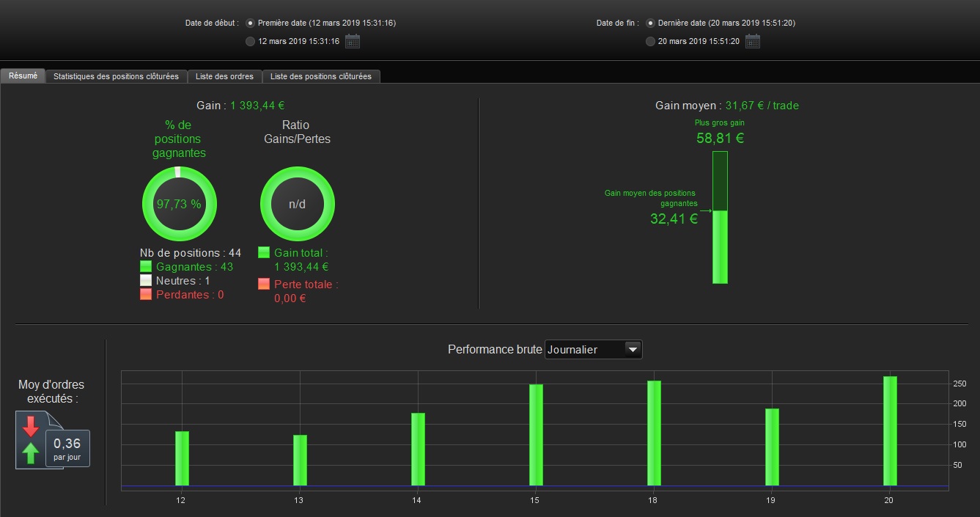The width and height of the screenshot is (980, 517).
Task: Select the Résumé tab
Action: pyautogui.click(x=23, y=76)
